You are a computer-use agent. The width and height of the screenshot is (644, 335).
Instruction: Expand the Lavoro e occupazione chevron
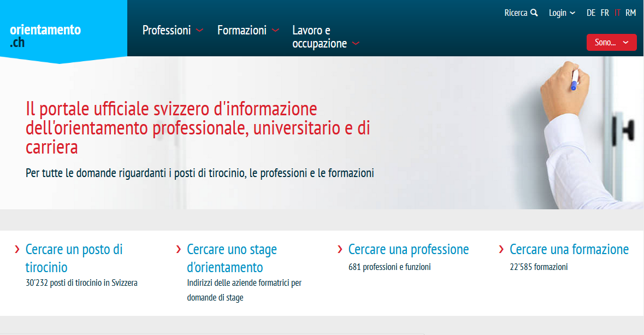[356, 44]
